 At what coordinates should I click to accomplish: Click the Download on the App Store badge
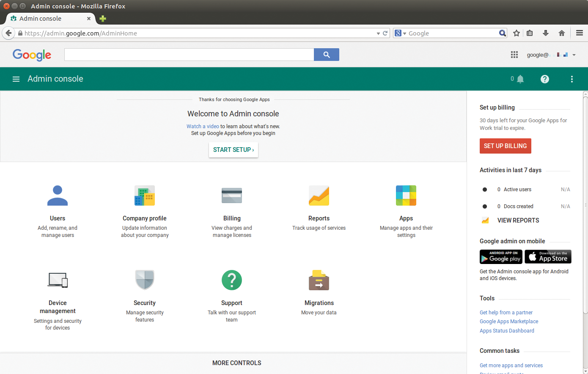548,257
